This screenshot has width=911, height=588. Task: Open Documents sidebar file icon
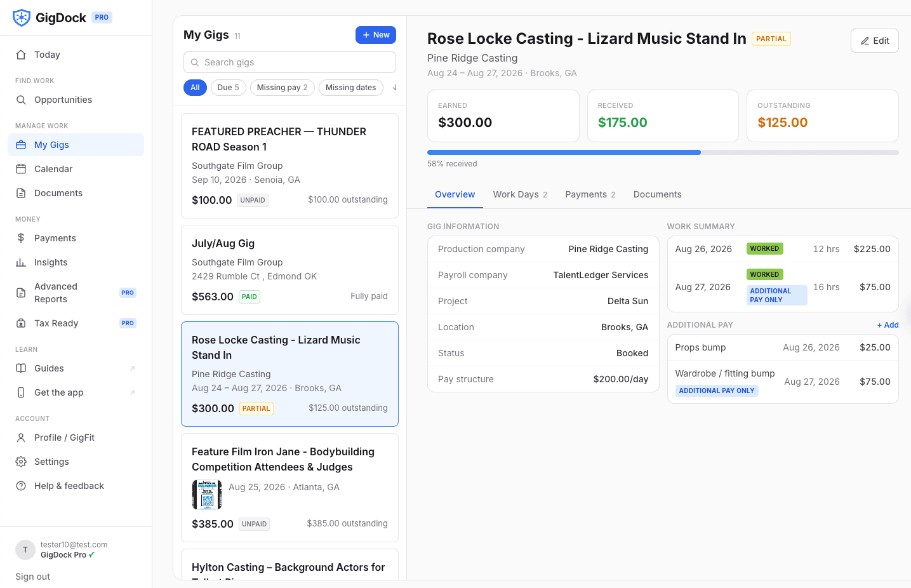pyautogui.click(x=21, y=193)
